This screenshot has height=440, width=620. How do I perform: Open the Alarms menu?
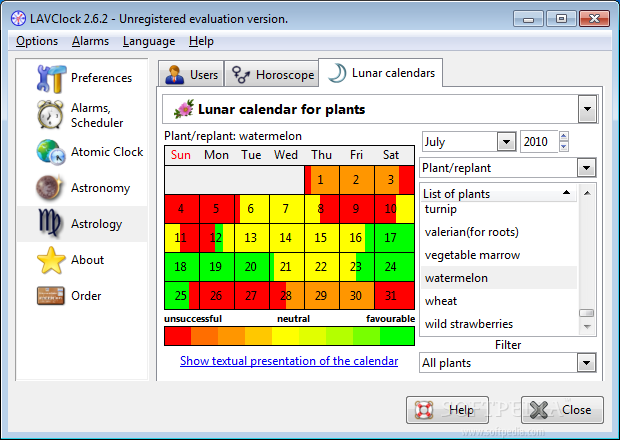coord(90,41)
